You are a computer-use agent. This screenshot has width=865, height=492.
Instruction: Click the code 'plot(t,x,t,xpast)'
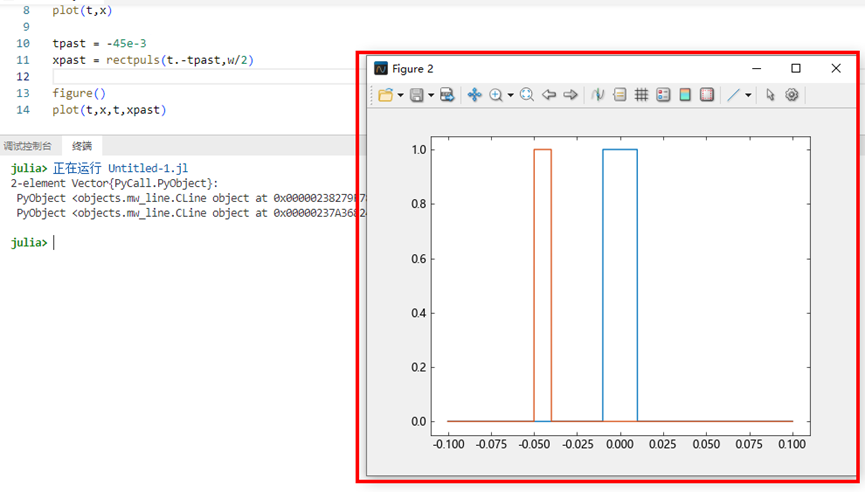(x=109, y=110)
